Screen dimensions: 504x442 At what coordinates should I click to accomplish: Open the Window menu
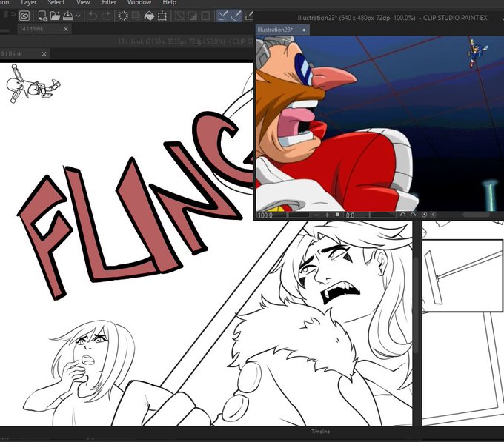point(139,2)
